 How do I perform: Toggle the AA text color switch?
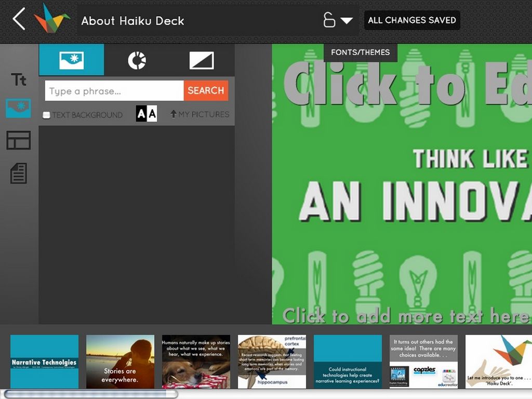tap(147, 114)
